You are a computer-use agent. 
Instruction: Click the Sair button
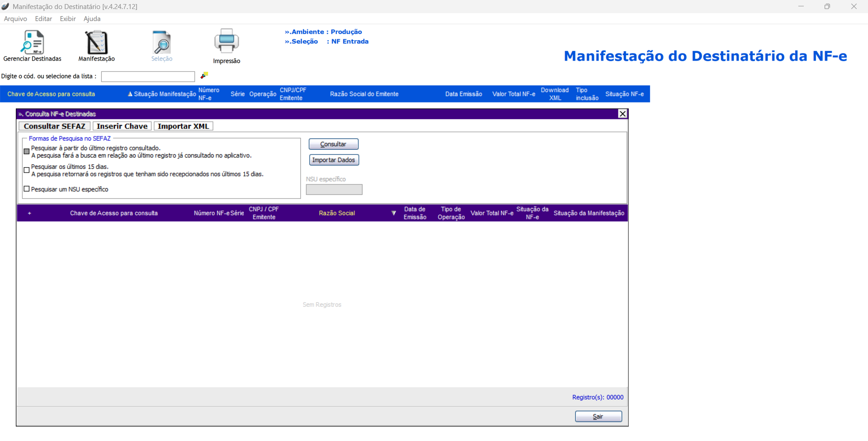pyautogui.click(x=598, y=416)
